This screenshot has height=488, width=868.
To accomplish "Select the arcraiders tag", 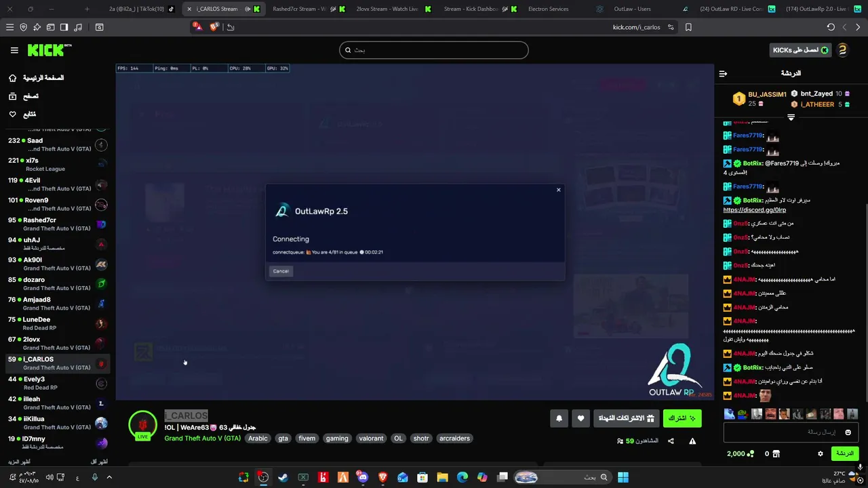I will coord(454,439).
